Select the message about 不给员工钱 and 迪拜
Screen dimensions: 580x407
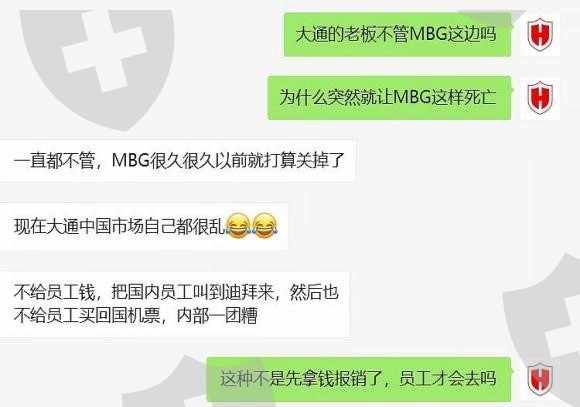pos(175,305)
